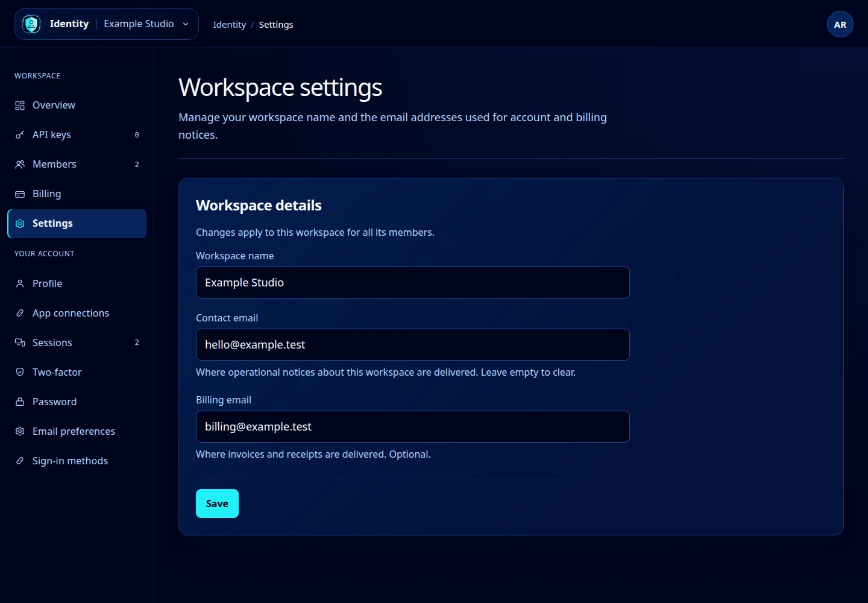The height and width of the screenshot is (603, 868).
Task: Navigate to Billing
Action: coord(77,194)
